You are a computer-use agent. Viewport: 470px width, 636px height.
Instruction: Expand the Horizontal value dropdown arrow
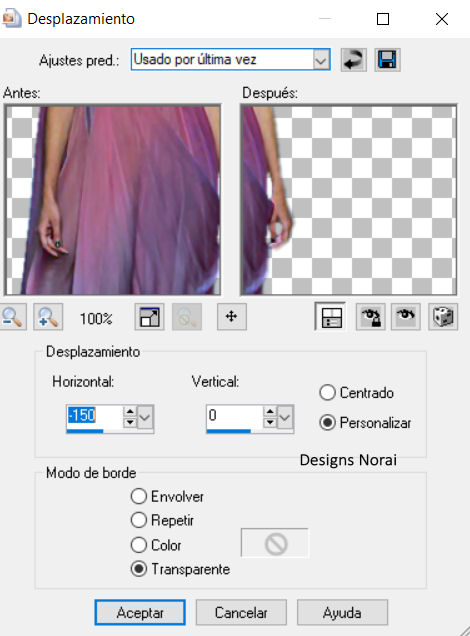[x=145, y=417]
